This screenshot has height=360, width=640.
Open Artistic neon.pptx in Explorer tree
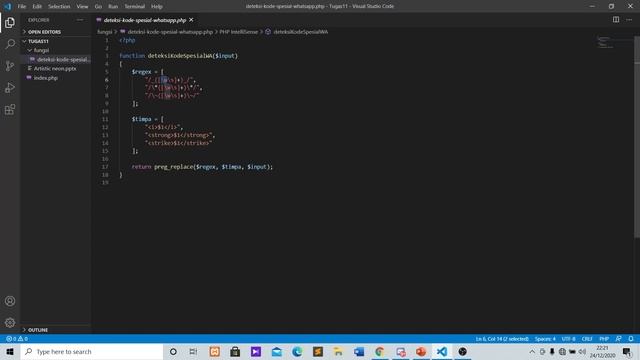(x=55, y=69)
